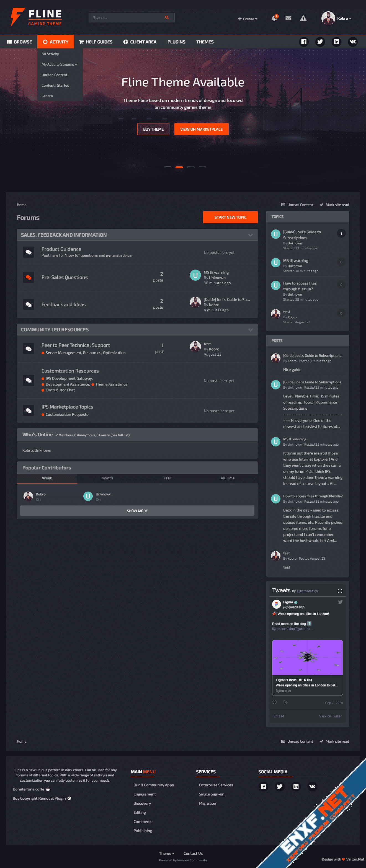Collapse Sales, Feedback and Information category
366x868 pixels.
pos(250,235)
